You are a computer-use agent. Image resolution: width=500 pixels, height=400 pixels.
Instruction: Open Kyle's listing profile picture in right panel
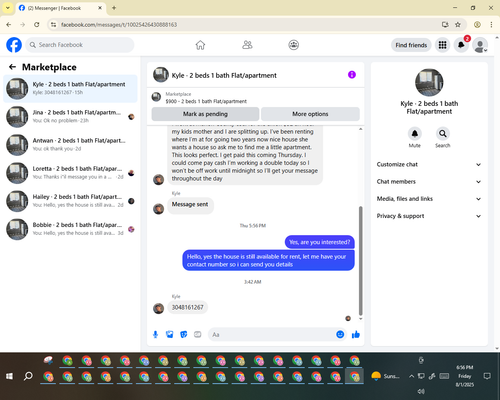429,83
